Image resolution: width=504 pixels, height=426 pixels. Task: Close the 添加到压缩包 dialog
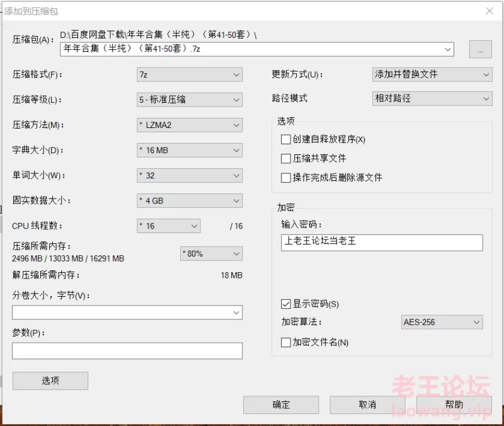point(490,11)
